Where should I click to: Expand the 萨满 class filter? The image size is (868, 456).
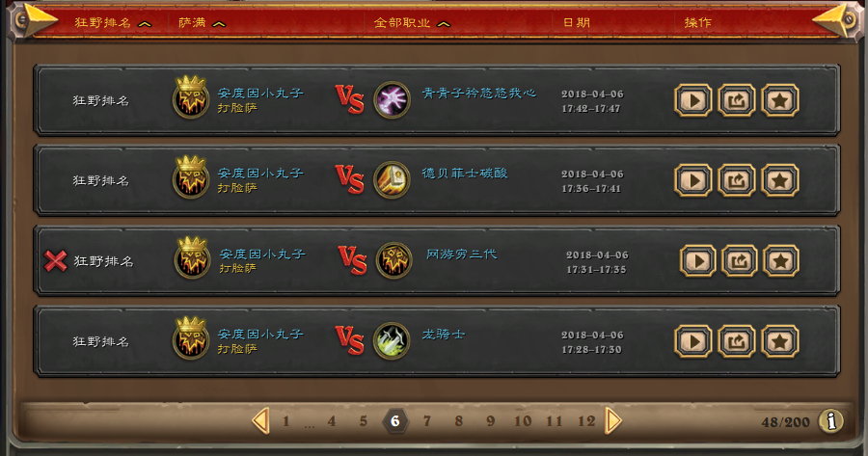[x=202, y=23]
